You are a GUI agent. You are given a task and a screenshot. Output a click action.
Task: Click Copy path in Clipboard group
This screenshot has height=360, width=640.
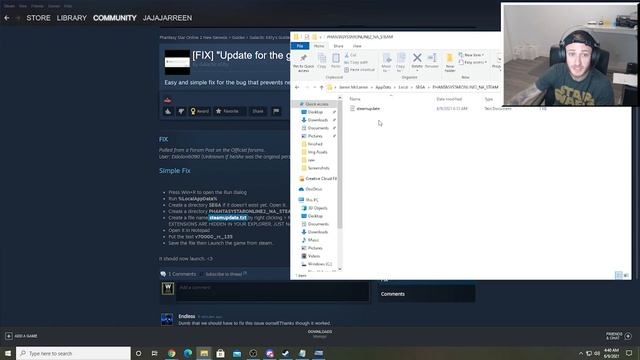click(x=356, y=62)
